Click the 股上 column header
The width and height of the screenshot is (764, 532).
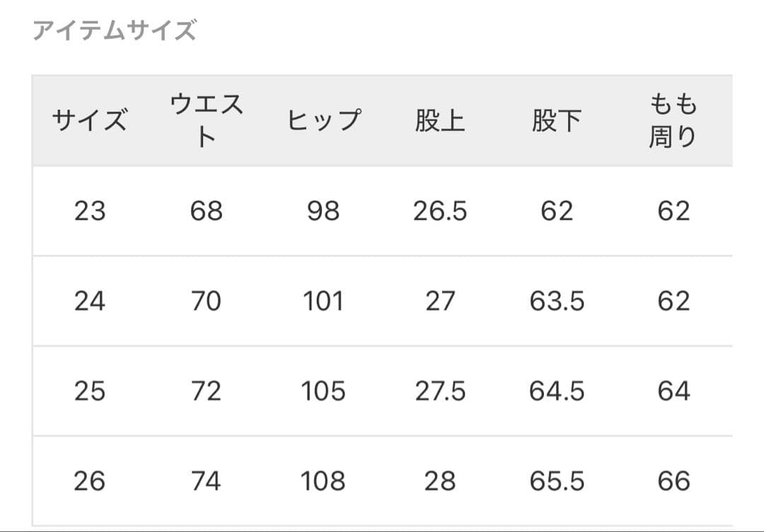440,121
